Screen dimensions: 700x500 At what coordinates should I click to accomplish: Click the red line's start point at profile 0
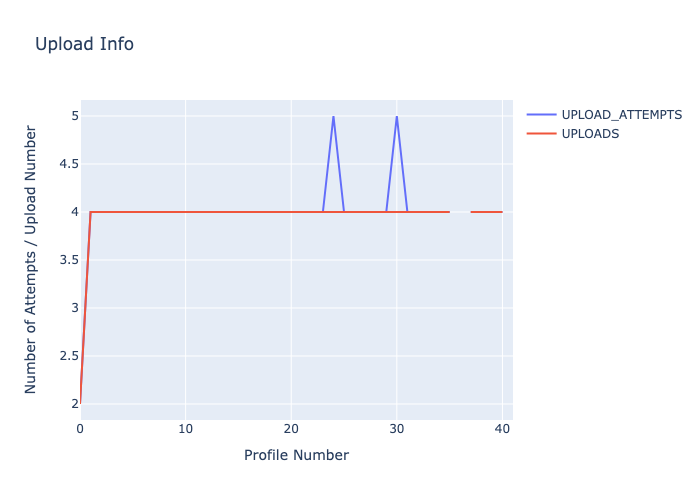[81, 402]
